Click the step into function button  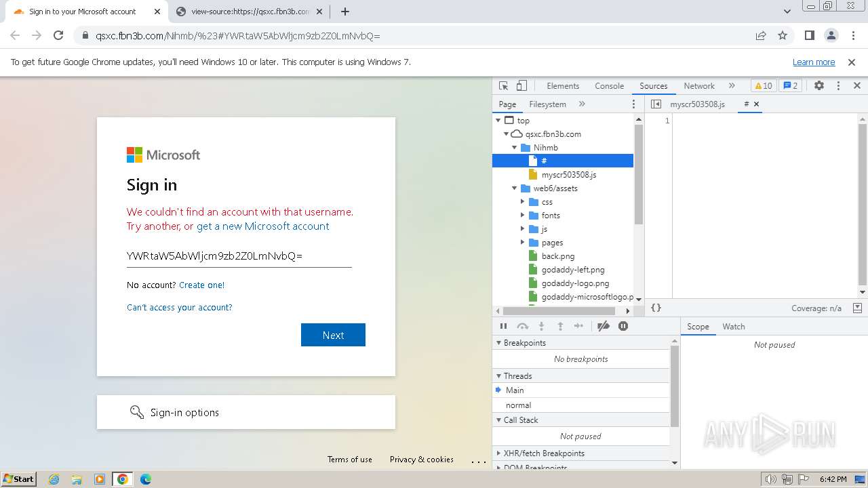(541, 327)
